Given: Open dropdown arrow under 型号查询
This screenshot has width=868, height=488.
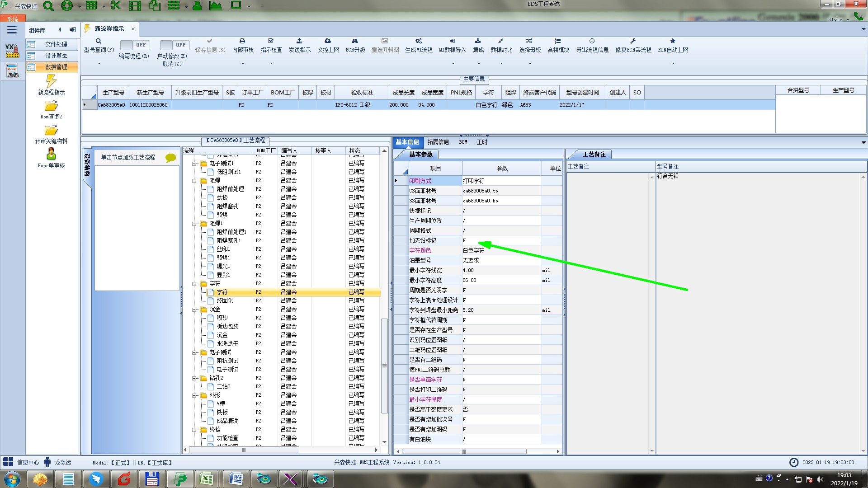Looking at the screenshot, I should [x=99, y=64].
